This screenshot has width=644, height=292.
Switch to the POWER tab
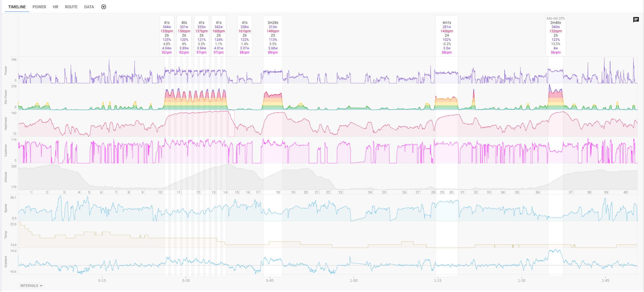(x=39, y=7)
